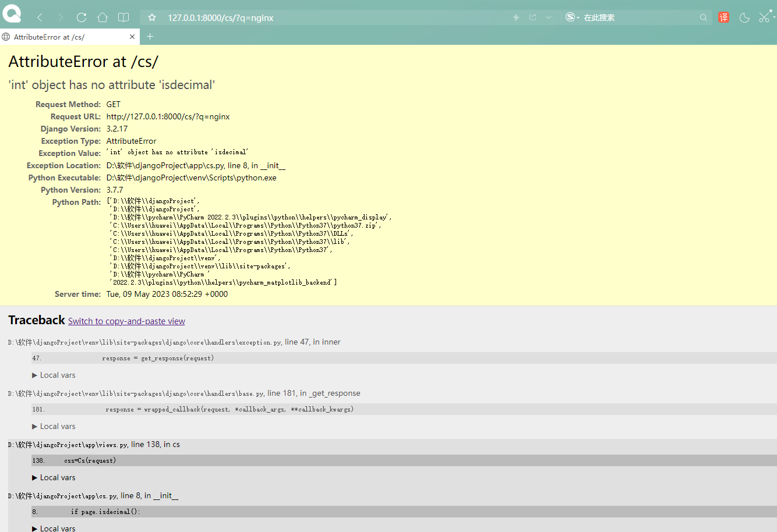Image resolution: width=777 pixels, height=532 pixels.
Task: Expand Local vars under cs.py line 8
Action: (54, 528)
